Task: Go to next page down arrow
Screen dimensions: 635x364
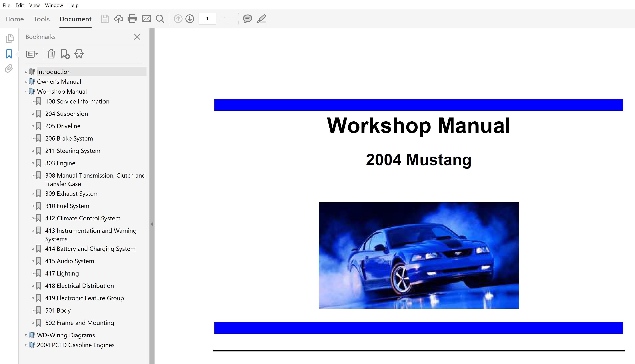Action: coord(190,19)
